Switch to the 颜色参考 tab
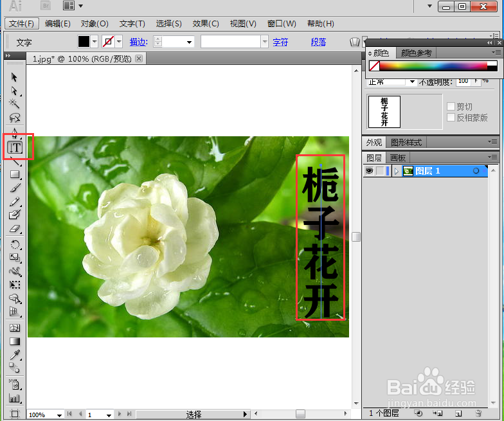 click(x=417, y=53)
